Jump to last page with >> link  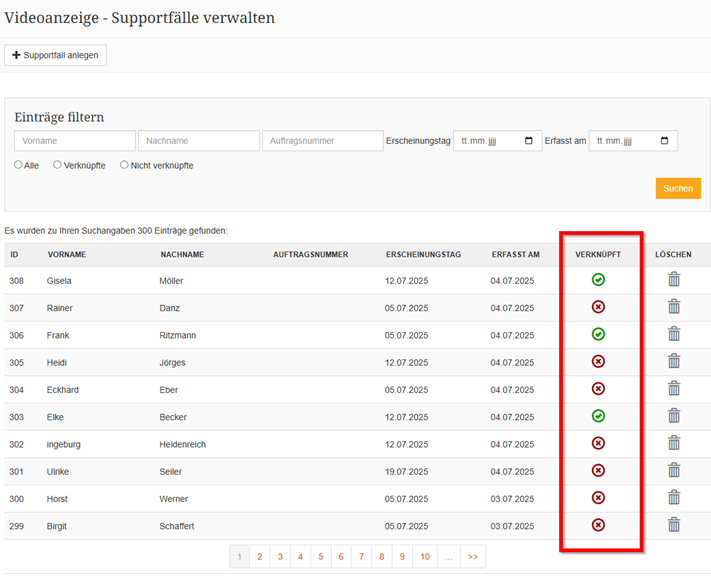473,556
